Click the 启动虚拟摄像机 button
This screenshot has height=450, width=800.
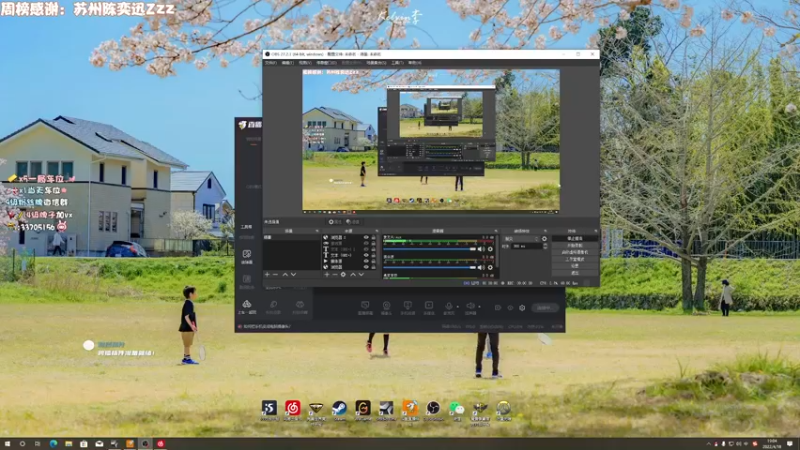tap(574, 252)
